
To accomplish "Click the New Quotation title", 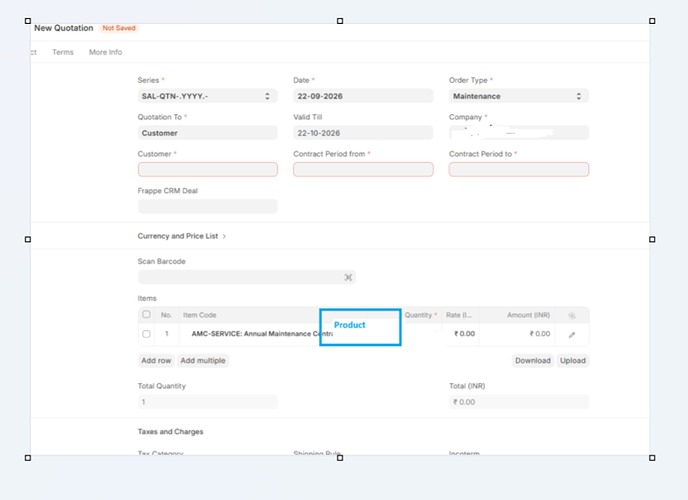I will [64, 28].
